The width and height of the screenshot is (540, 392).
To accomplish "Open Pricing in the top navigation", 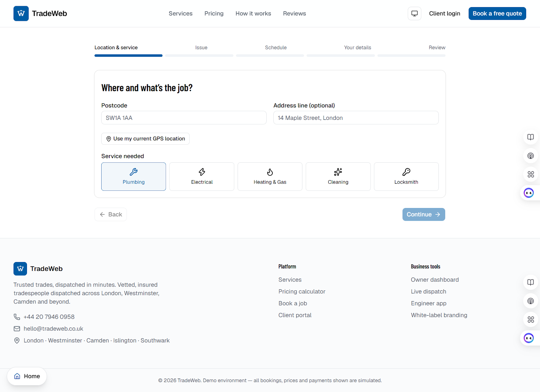I will (214, 14).
